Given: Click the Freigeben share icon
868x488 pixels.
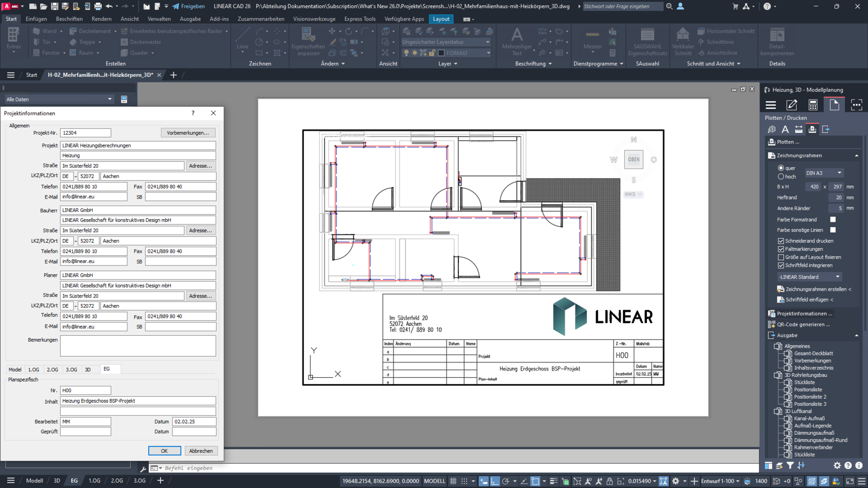Looking at the screenshot, I should coord(176,6).
